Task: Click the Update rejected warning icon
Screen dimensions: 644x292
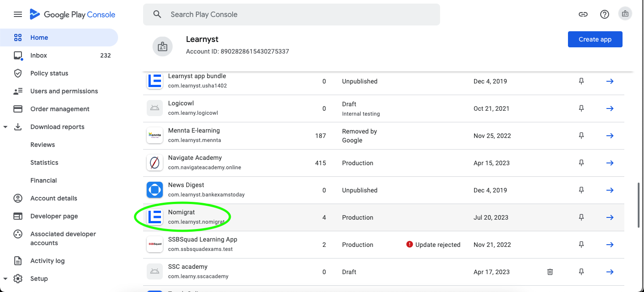Action: coord(409,244)
